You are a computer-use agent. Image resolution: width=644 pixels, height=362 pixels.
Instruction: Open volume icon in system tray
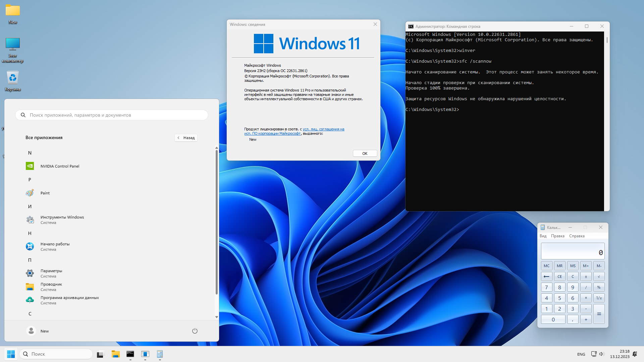(601, 354)
